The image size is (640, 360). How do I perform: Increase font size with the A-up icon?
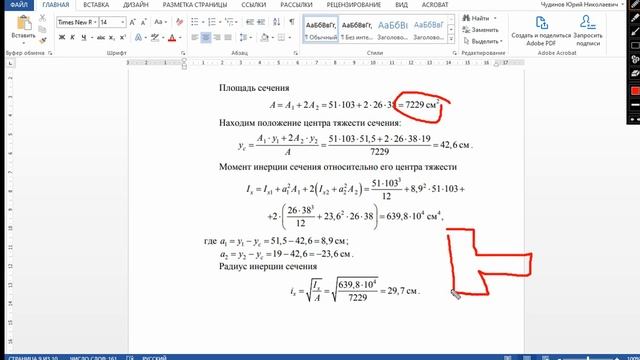click(132, 22)
